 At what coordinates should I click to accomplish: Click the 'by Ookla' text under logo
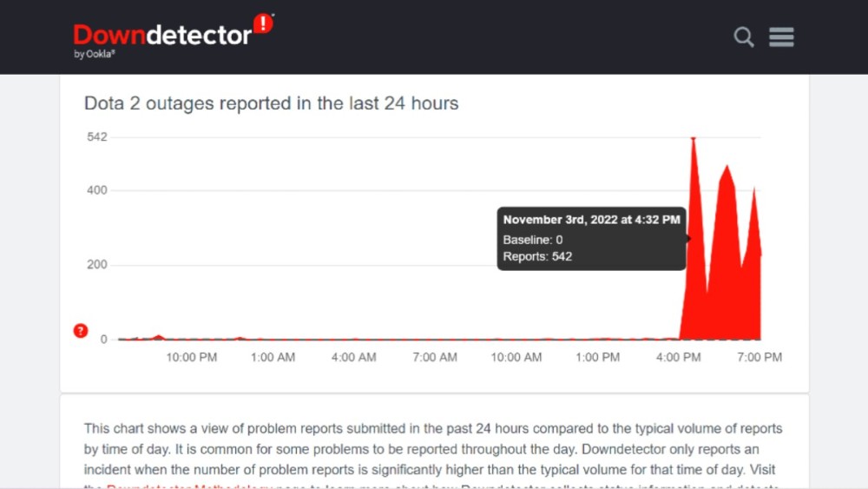[94, 54]
